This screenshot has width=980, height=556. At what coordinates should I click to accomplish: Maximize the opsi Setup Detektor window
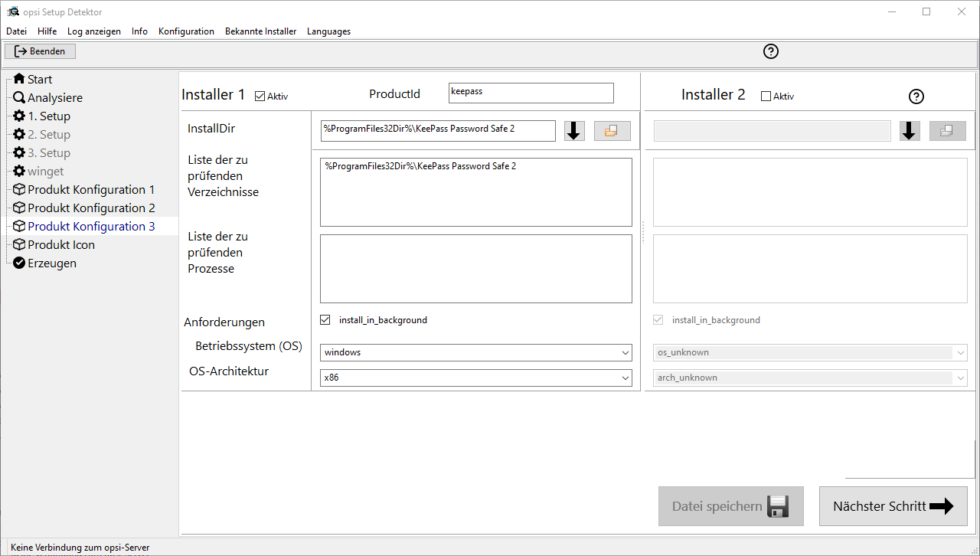point(926,11)
